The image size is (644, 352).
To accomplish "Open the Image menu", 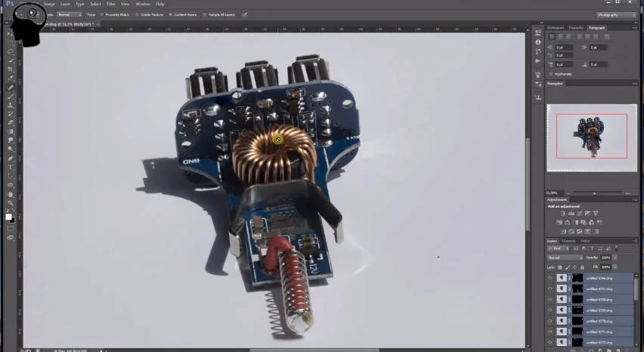I will click(x=49, y=4).
